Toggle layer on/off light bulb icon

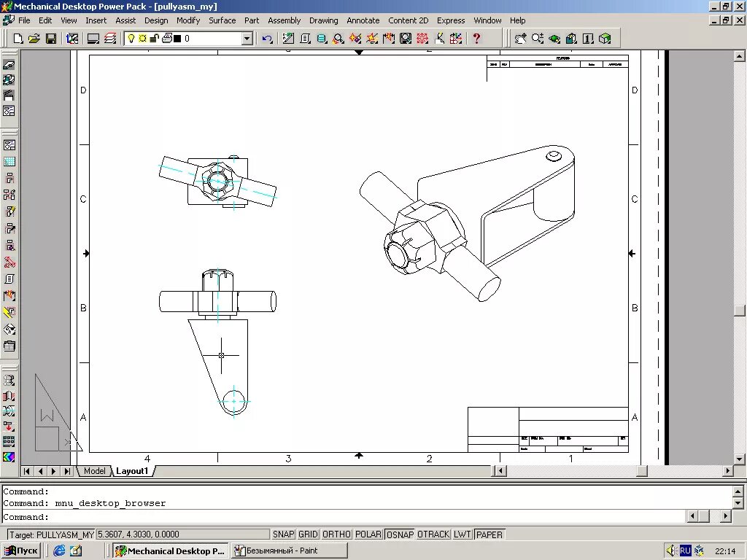[x=131, y=39]
